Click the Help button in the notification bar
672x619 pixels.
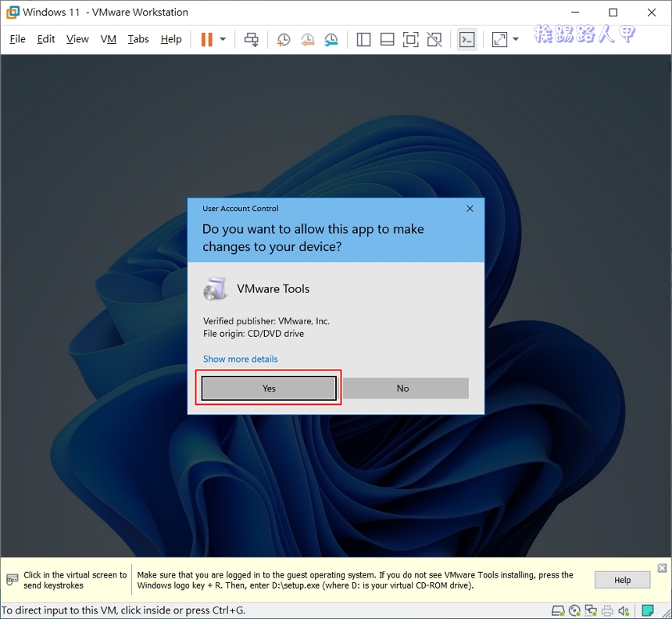[x=621, y=580]
